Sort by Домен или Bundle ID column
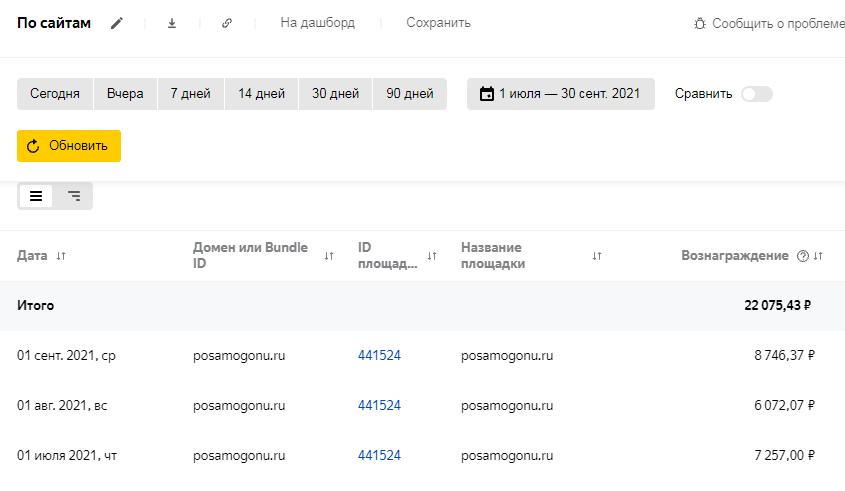This screenshot has width=845, height=491. coord(329,256)
